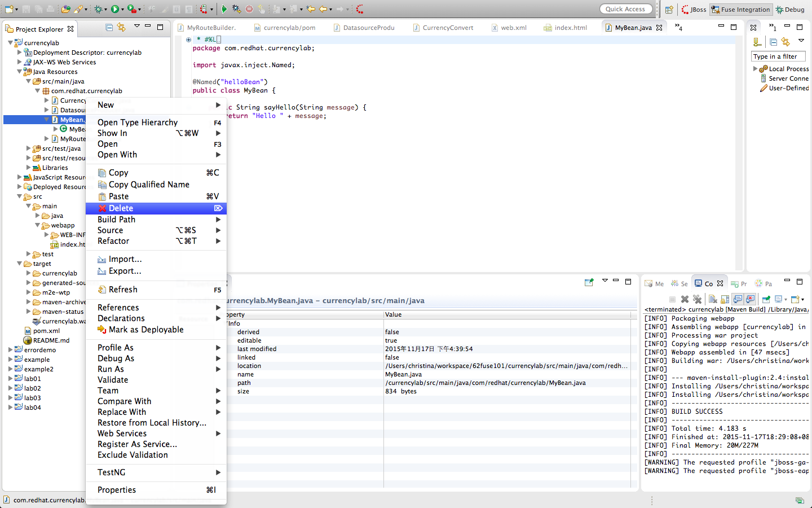Toggle Scroll Lock in console toolbar
This screenshot has height=508, width=812.
(725, 299)
